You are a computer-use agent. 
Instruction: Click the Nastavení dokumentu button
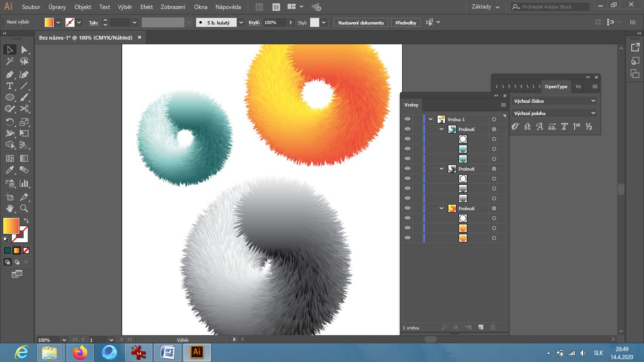[361, 23]
